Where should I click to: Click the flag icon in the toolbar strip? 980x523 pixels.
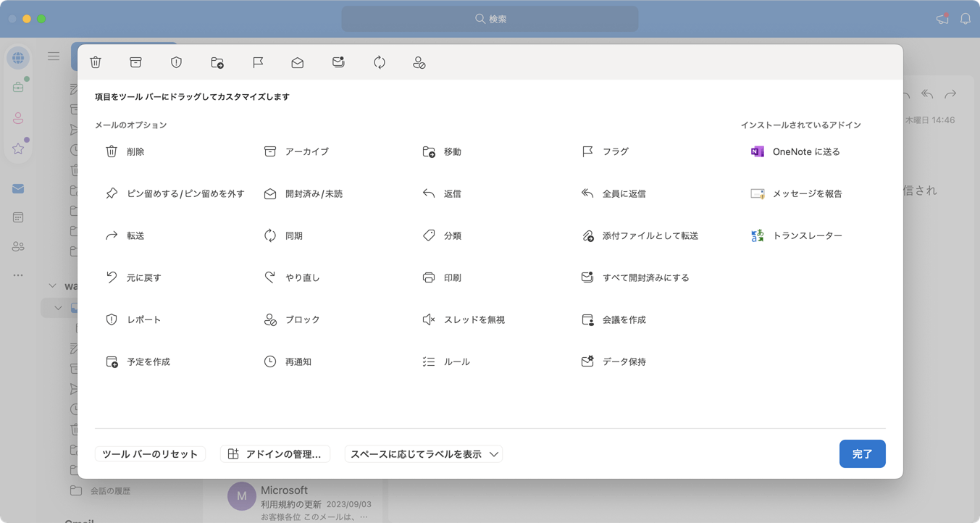258,63
